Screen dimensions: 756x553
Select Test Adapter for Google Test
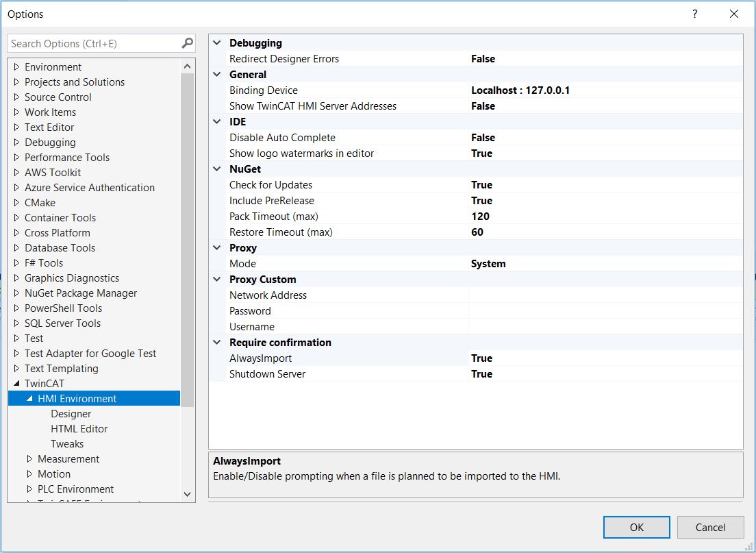90,353
